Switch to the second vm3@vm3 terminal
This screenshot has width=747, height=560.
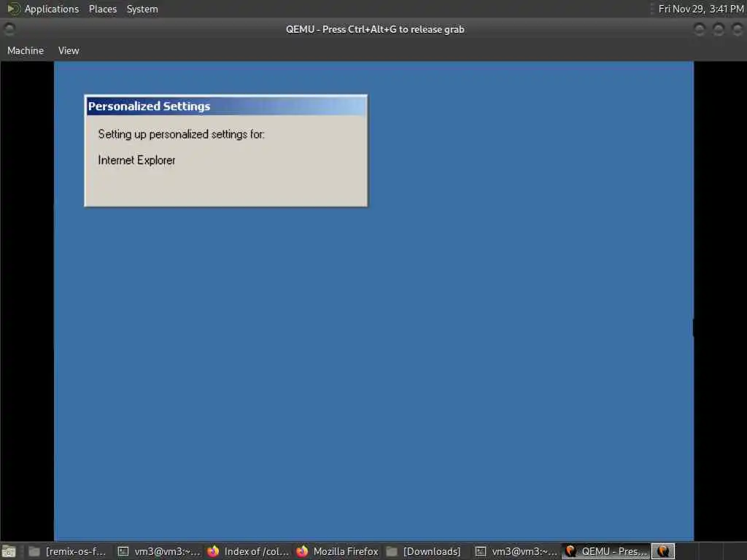(516, 551)
